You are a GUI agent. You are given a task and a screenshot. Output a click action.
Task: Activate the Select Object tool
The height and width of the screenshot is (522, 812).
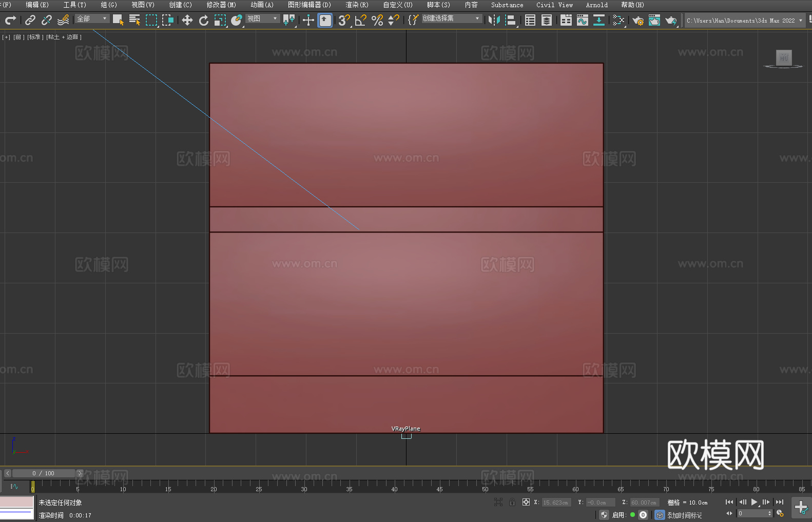pos(118,20)
